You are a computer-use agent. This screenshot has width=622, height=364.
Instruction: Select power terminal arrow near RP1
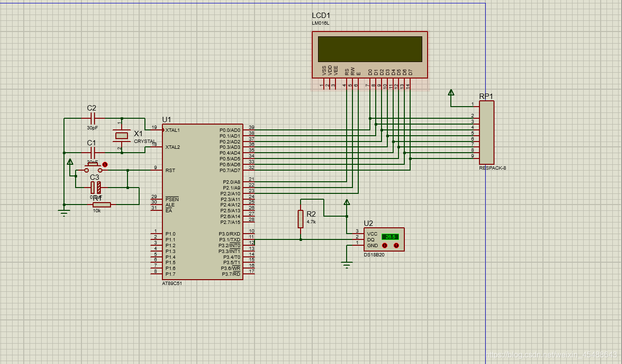click(451, 93)
